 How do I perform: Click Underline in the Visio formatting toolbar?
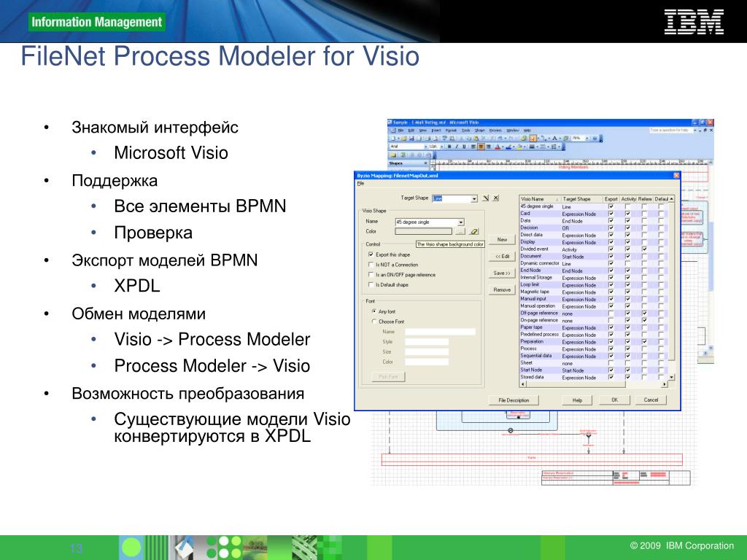tap(464, 147)
